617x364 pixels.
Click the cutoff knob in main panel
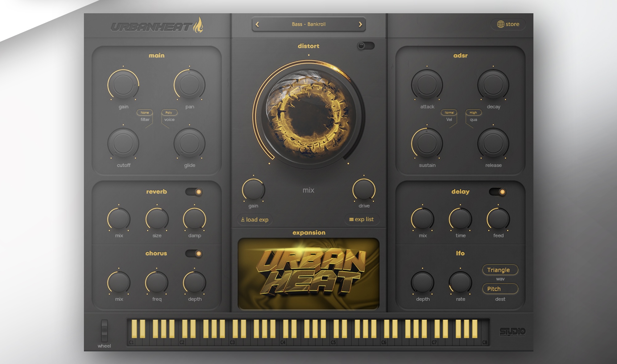[123, 143]
